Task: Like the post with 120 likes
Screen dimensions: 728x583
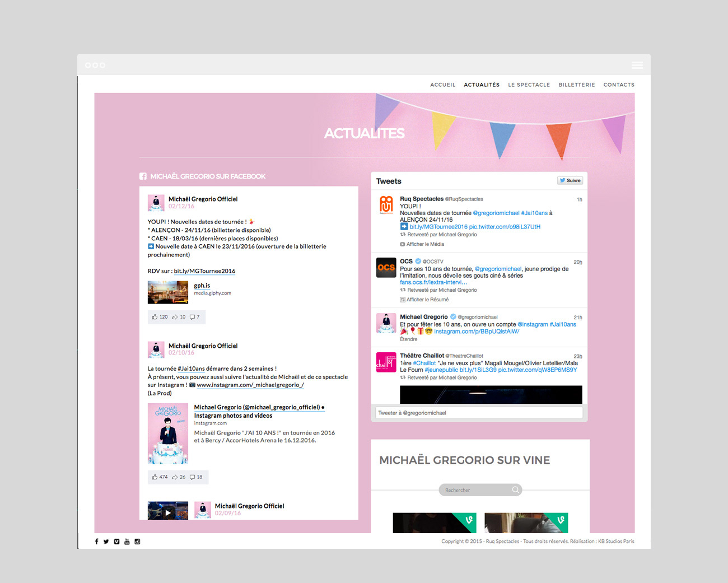Action: (160, 317)
